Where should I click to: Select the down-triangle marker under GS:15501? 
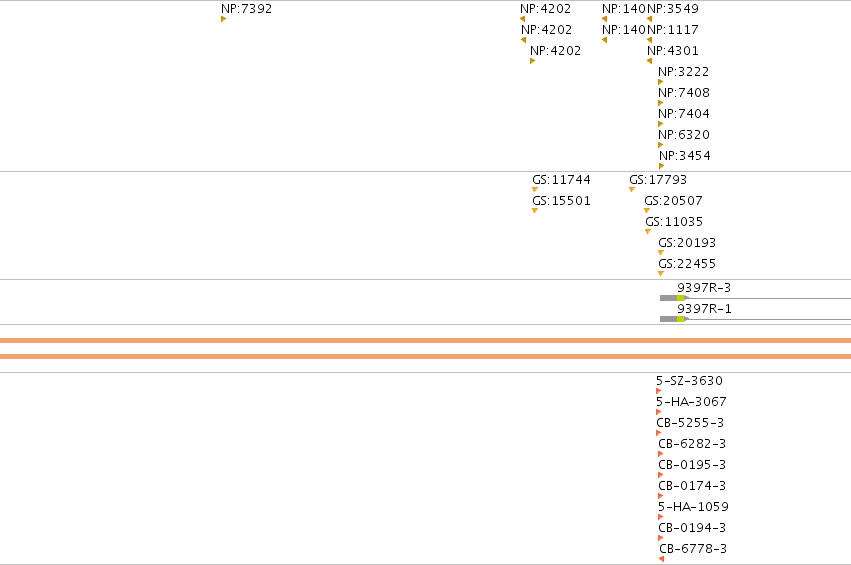tap(535, 211)
